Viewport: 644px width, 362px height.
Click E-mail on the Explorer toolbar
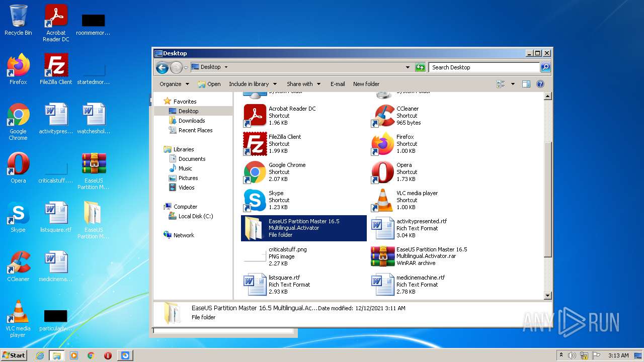coord(338,84)
